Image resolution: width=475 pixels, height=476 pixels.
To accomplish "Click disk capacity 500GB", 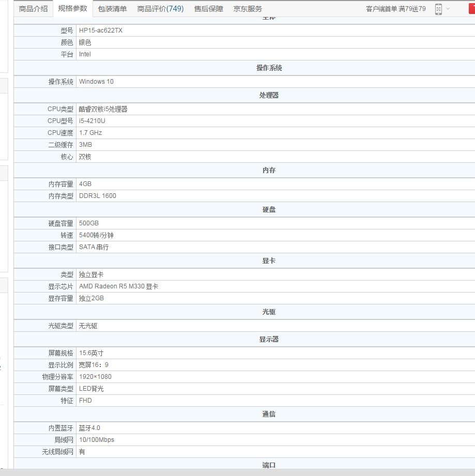I will 88,223.
